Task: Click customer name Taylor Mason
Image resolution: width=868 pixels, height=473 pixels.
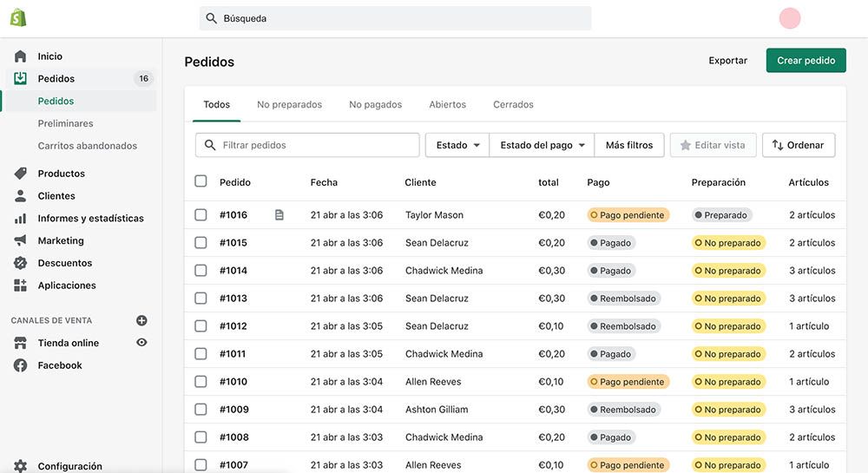Action: click(x=435, y=214)
